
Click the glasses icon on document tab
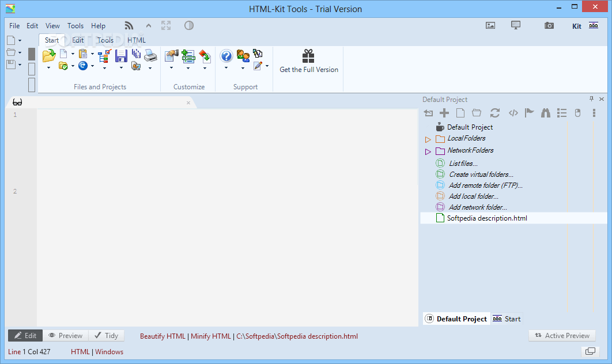17,102
